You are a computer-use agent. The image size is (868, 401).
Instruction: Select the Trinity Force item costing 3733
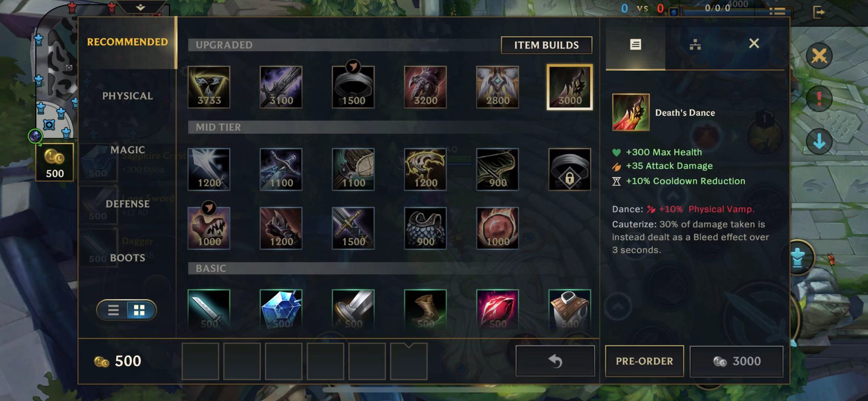point(209,87)
